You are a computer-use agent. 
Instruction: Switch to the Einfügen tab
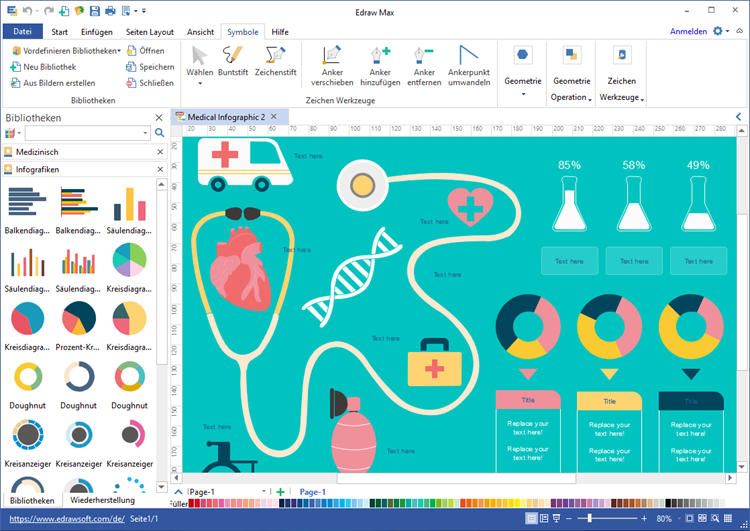pyautogui.click(x=97, y=32)
